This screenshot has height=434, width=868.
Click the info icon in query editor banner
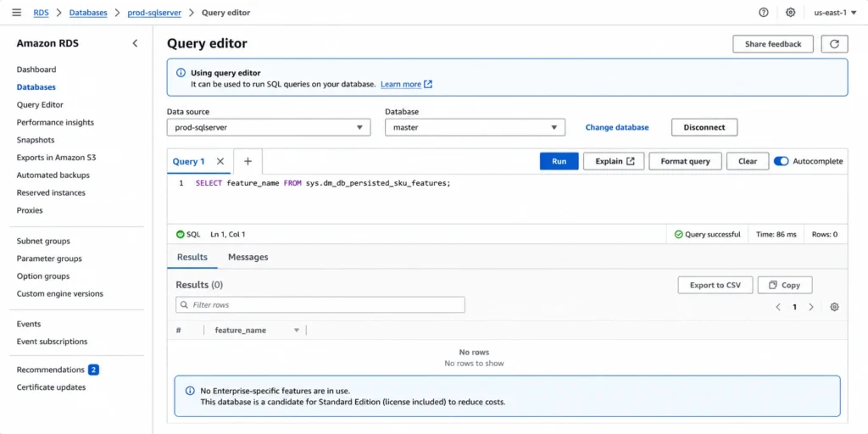coord(181,73)
